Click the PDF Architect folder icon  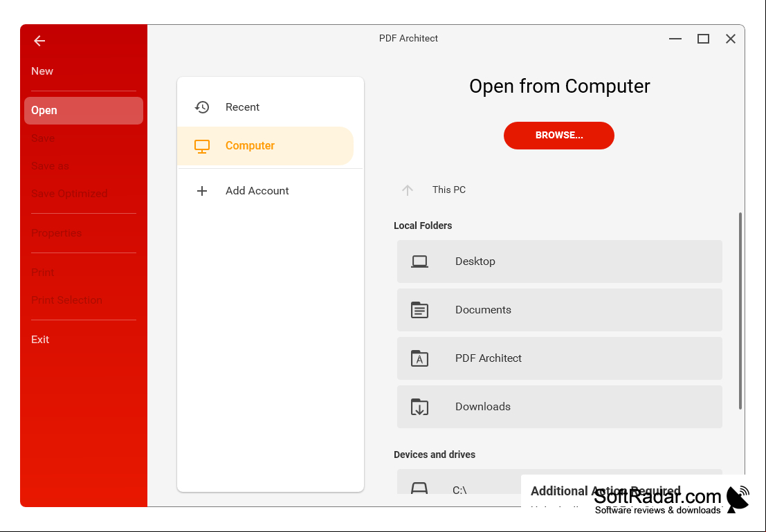click(419, 358)
